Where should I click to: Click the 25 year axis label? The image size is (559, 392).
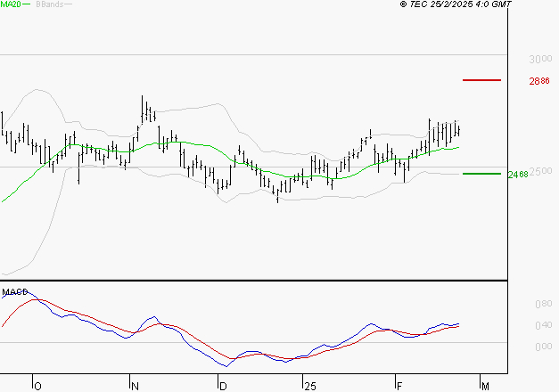click(310, 387)
